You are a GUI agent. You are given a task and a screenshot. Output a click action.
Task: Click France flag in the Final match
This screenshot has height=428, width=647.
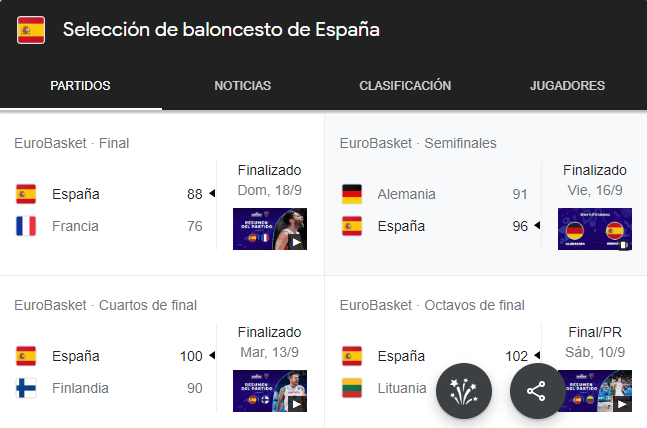[x=26, y=226]
